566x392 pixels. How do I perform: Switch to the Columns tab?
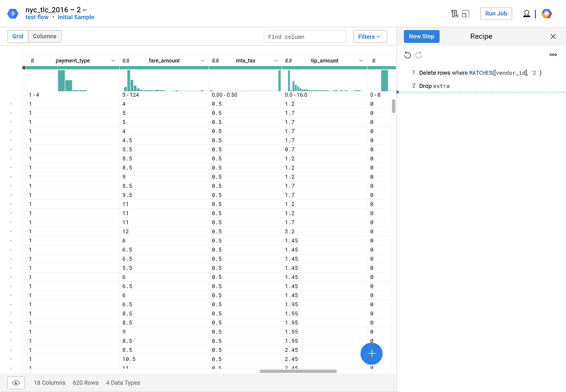tap(44, 36)
